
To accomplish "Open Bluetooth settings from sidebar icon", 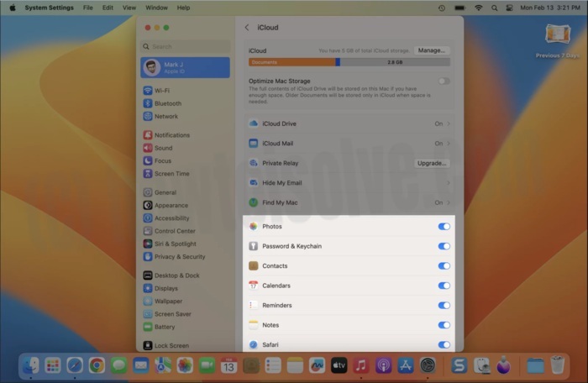I will click(148, 103).
